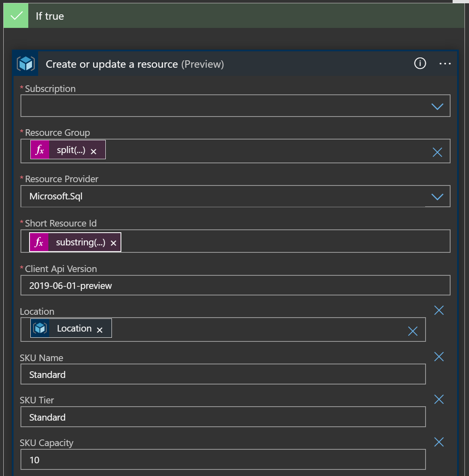Image resolution: width=469 pixels, height=476 pixels.
Task: Remove the Location dynamic content token
Action: click(x=100, y=329)
